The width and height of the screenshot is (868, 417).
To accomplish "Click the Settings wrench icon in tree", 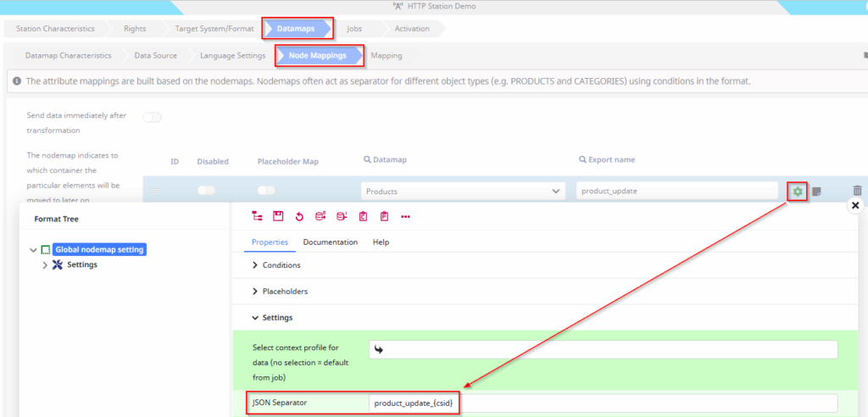I will click(58, 264).
